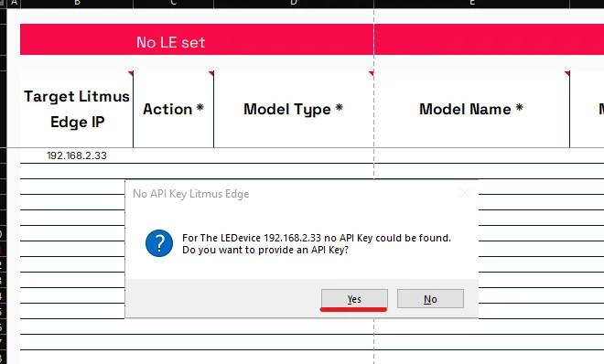Select the Model Type * header cell
The image size is (604, 364).
[x=294, y=109]
